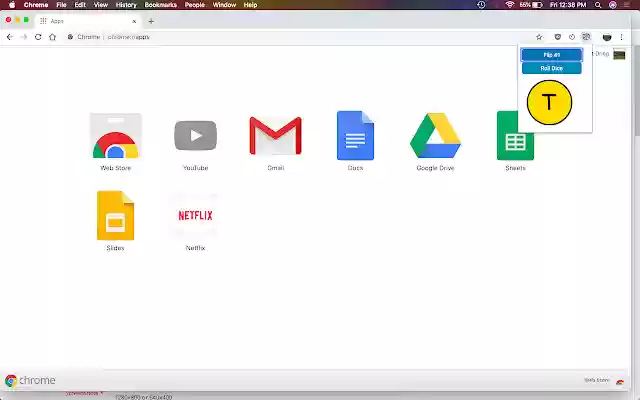Click the Siri icon in menu bar
This screenshot has width=640, height=400.
613,5
